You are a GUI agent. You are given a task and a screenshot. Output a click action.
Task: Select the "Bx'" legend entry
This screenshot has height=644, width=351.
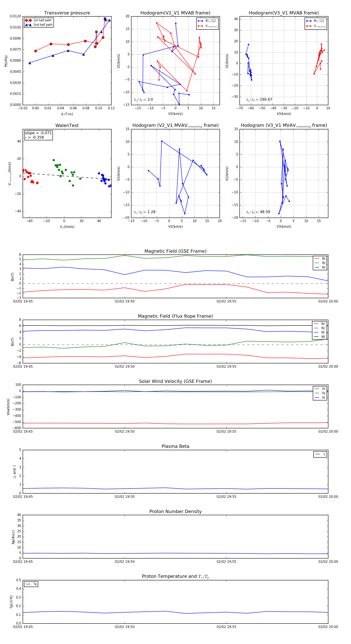[x=320, y=324]
